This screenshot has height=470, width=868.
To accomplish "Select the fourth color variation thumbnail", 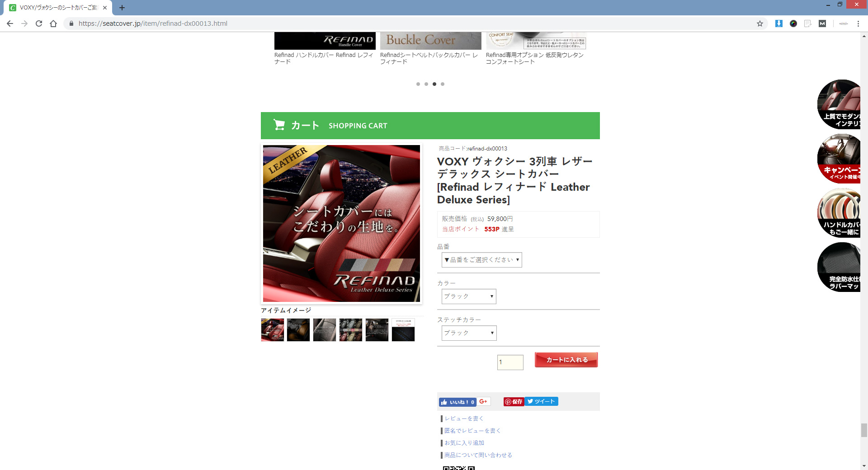I will click(x=351, y=330).
